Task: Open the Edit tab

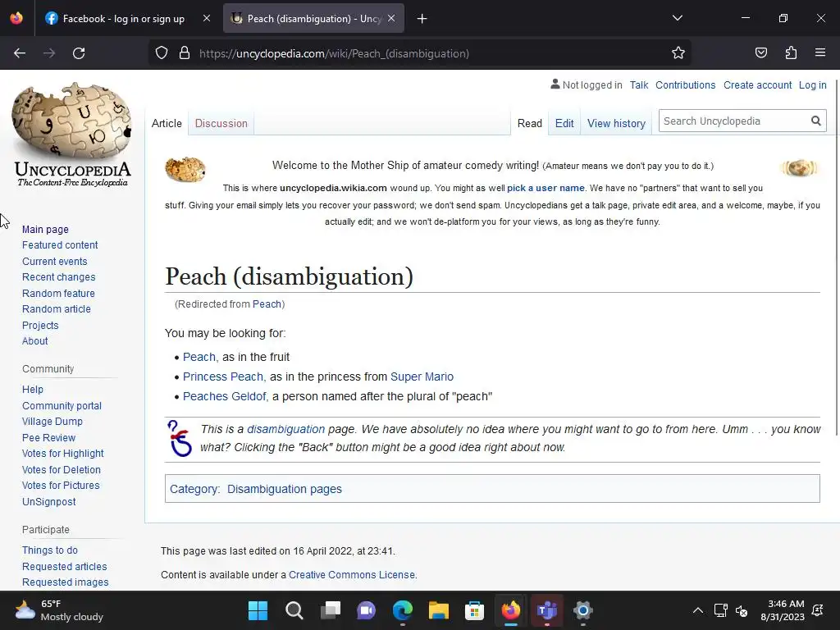Action: pyautogui.click(x=564, y=123)
